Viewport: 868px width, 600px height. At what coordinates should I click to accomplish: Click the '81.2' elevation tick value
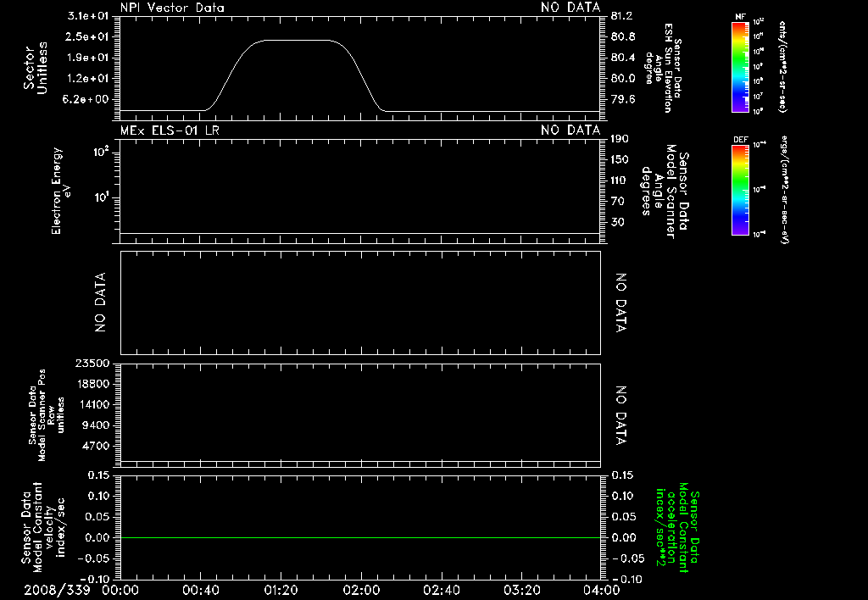click(x=622, y=16)
